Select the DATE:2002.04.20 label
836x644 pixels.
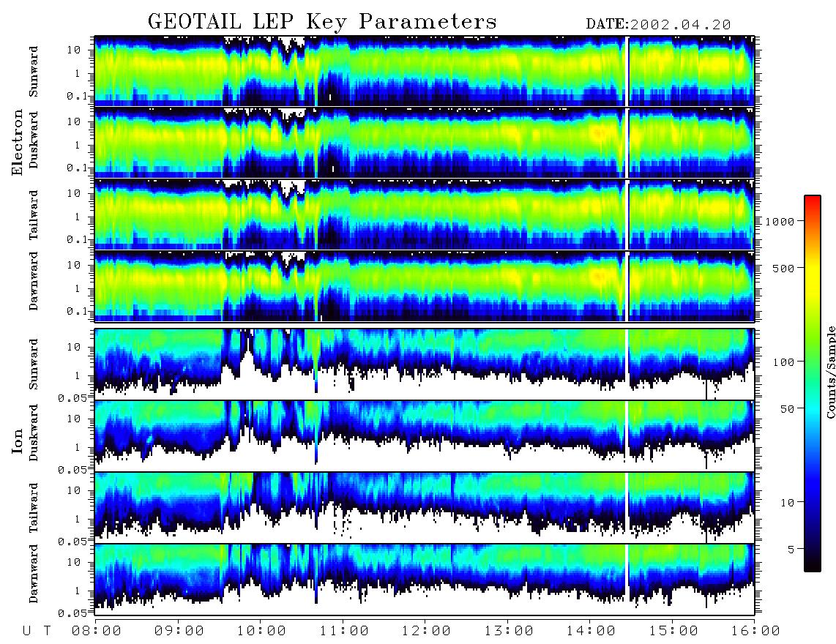pos(658,25)
